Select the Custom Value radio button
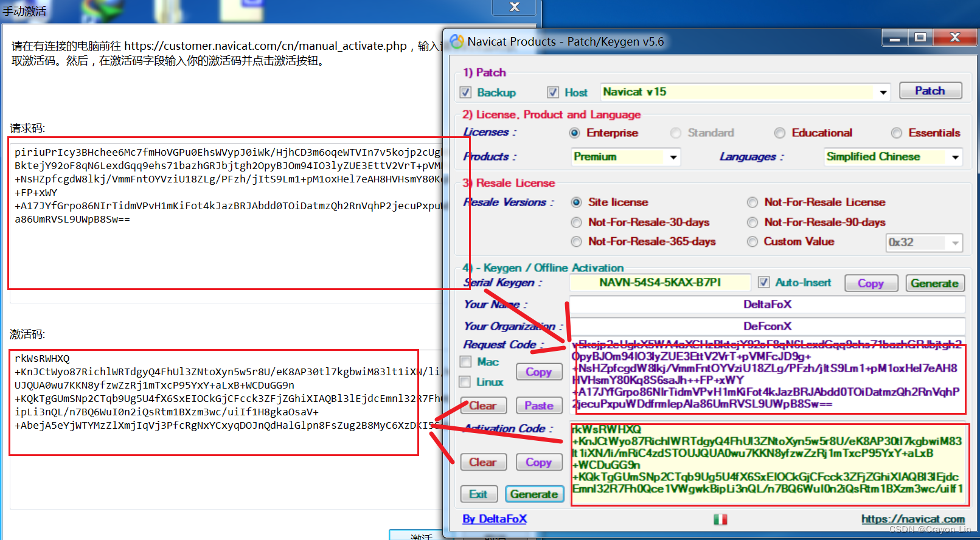Screen dimensions: 980x540 tap(752, 241)
